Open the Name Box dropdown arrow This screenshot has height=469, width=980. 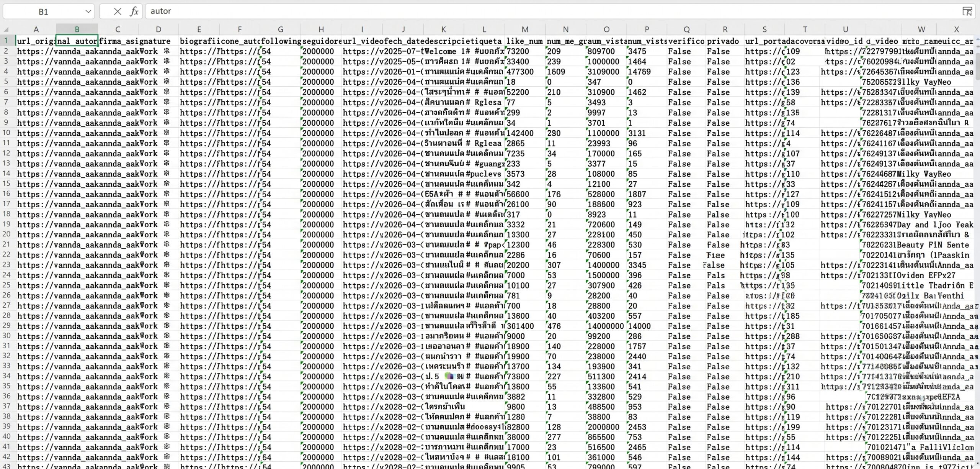[88, 11]
